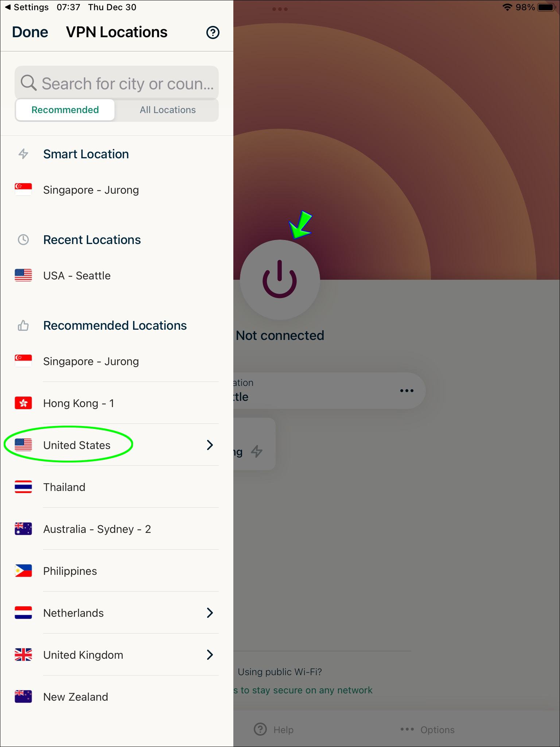Expand the United States chevron

pos(210,445)
